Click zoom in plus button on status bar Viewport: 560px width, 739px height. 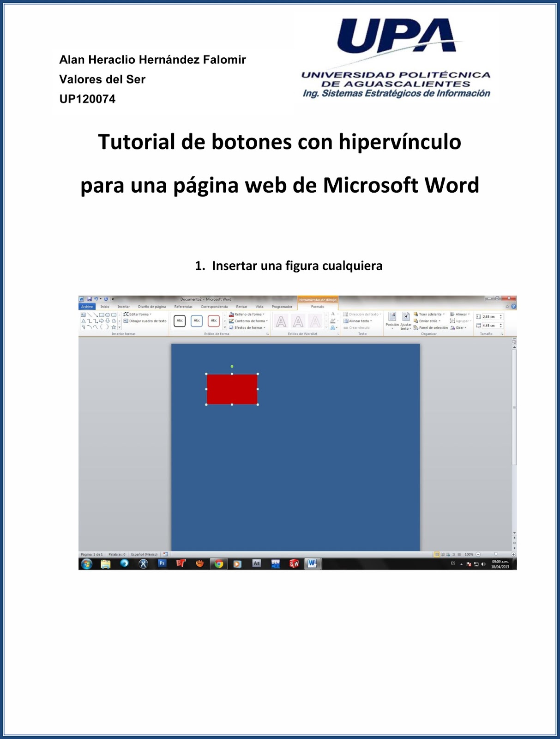pos(513,554)
